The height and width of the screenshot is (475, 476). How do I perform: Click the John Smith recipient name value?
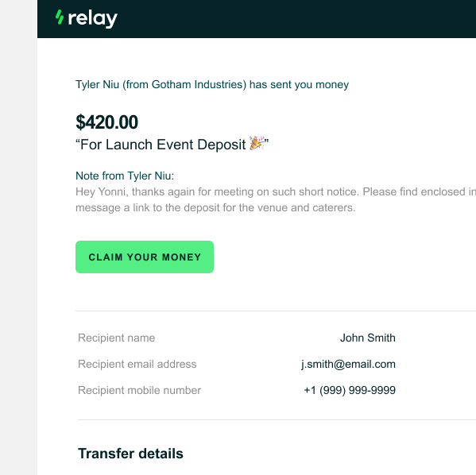(368, 338)
